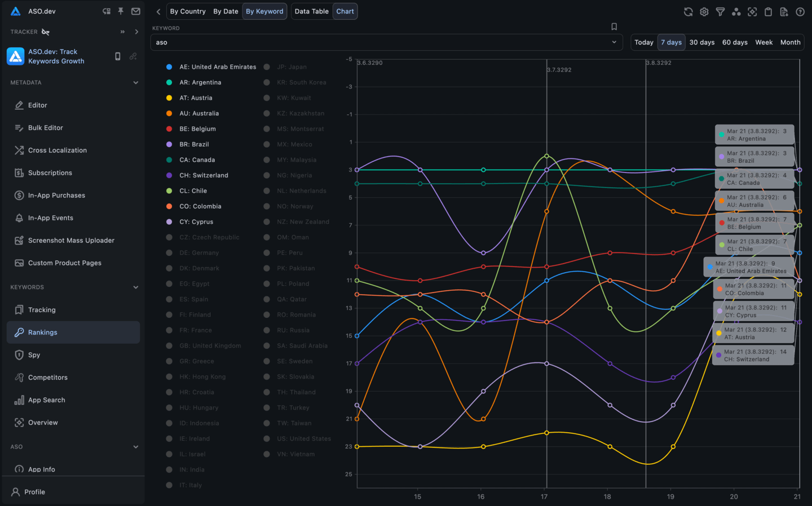Open the settings gear in the top toolbar
Screen dimensions: 812x506
[704, 11]
